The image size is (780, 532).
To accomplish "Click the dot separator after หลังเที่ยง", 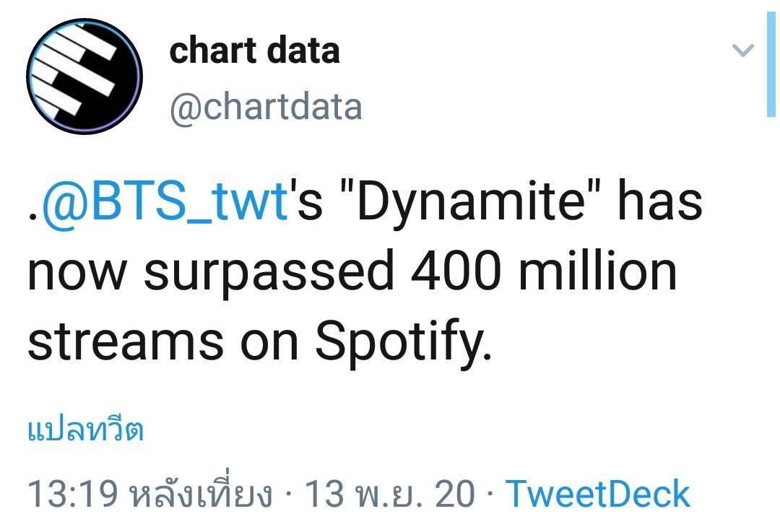I will coord(288,494).
